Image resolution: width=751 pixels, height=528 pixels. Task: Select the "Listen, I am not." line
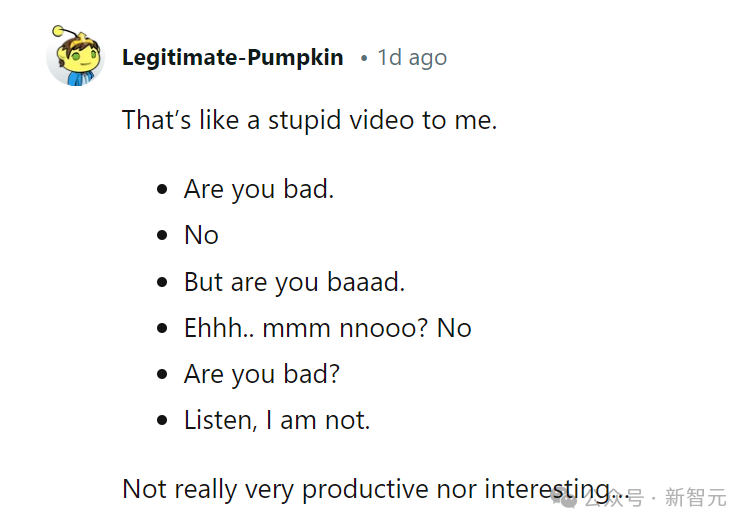pyautogui.click(x=277, y=420)
